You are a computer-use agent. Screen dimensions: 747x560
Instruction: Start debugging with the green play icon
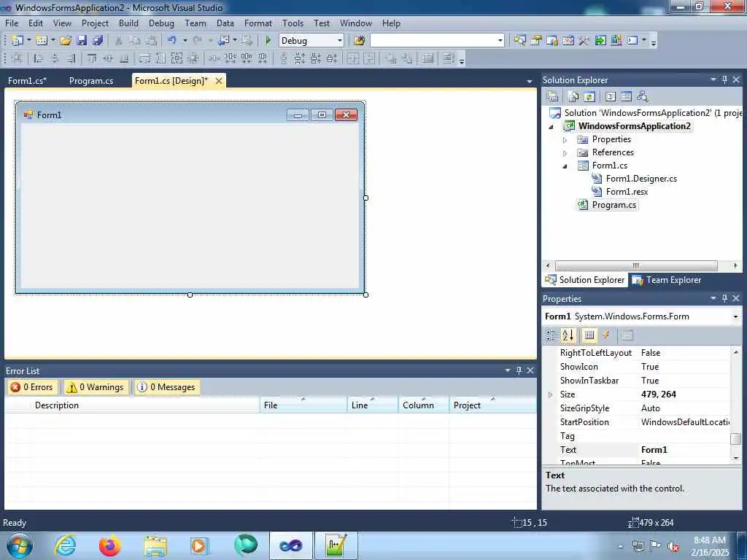pos(268,41)
